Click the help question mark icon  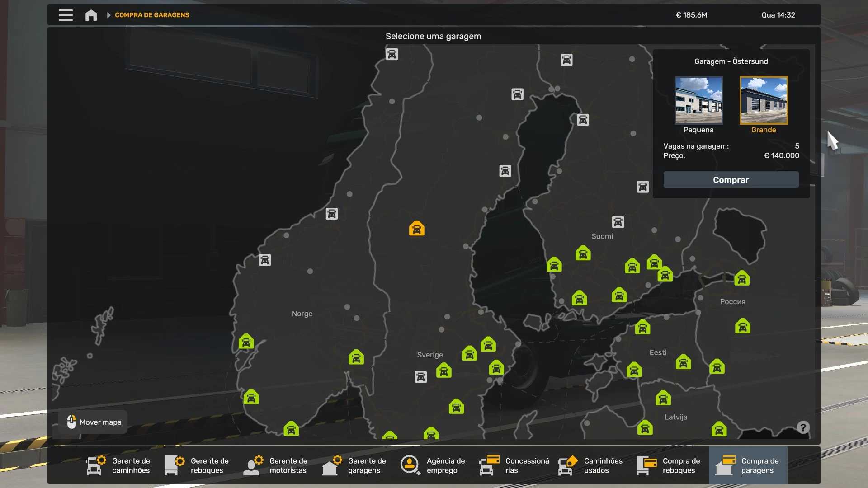[x=803, y=427]
